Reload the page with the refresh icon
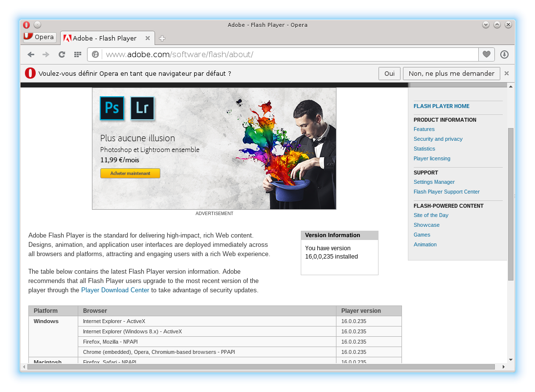The height and width of the screenshot is (392, 535). [62, 55]
